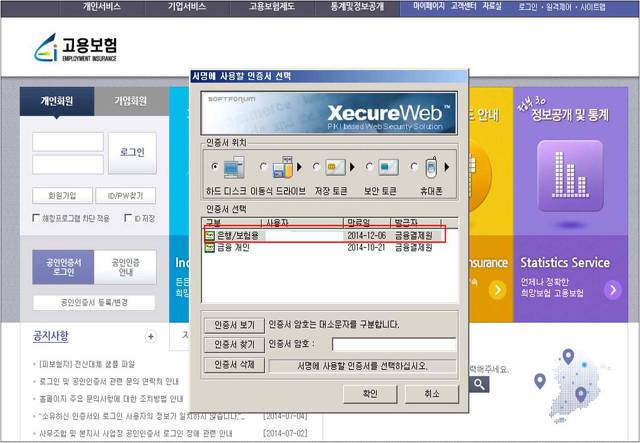Select the 저장 토큰 card icon
Viewport: 640px width, 443px height.
(x=335, y=167)
